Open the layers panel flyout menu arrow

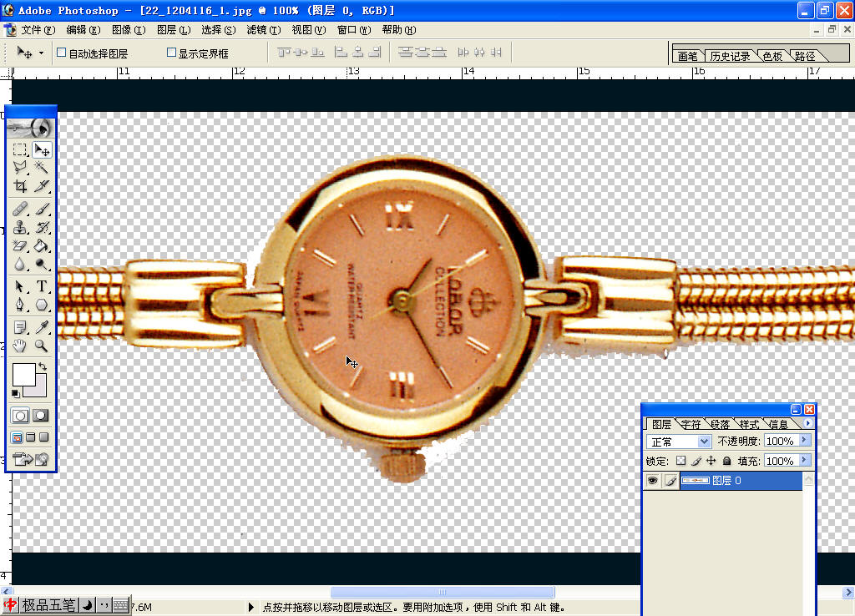coord(807,423)
